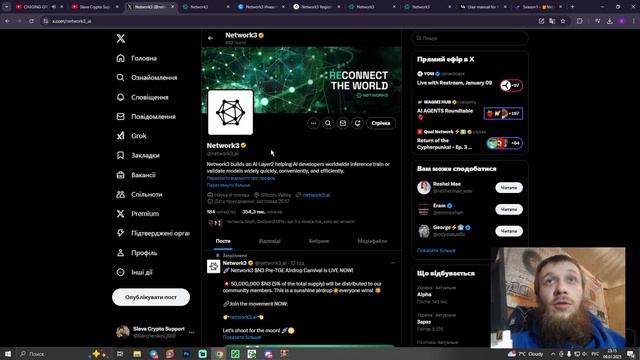Click Показати більше in pinned post
Screen dimensions: 640x360
(242, 337)
